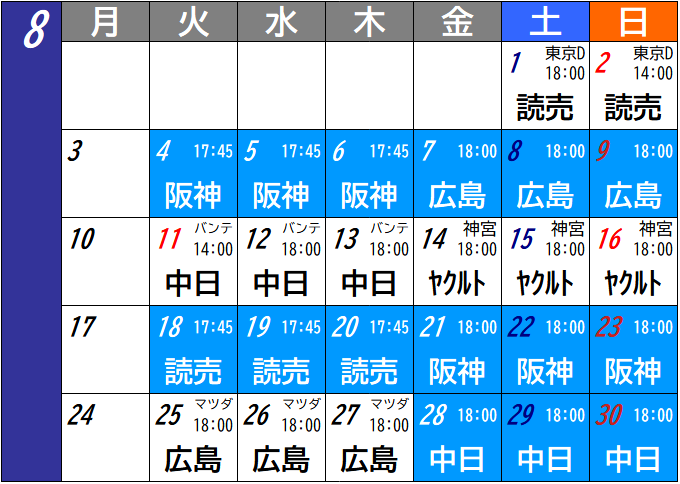Open August 4 17:45 阪神 game
680x484 pixels.
click(193, 174)
